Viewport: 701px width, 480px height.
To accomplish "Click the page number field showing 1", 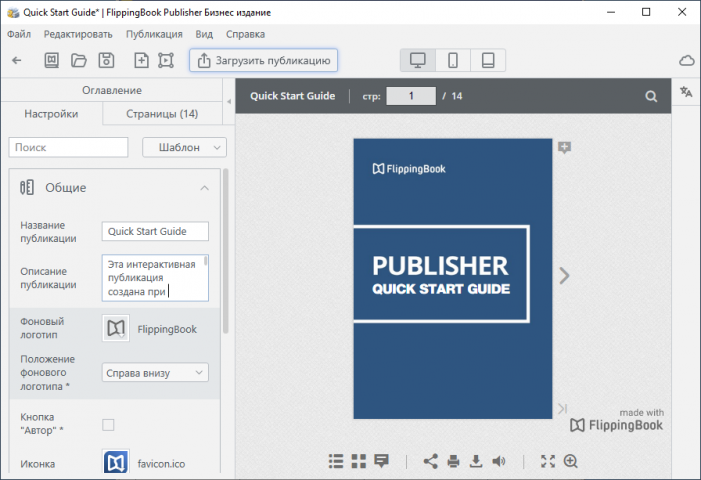I will (411, 96).
